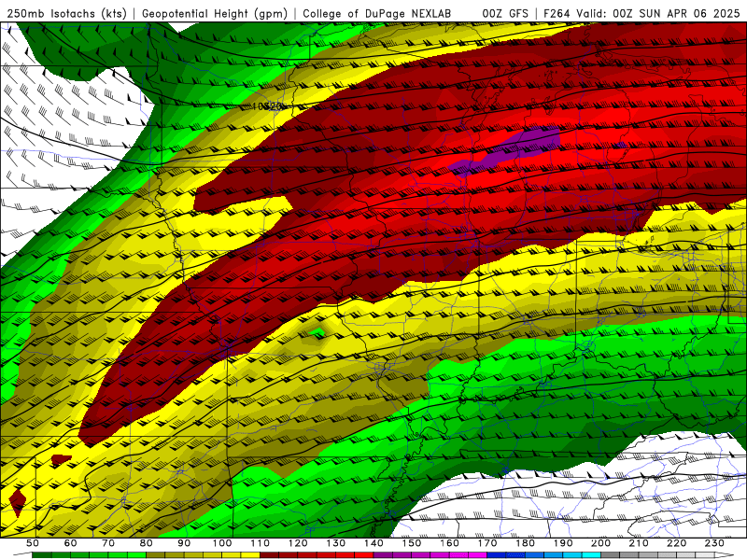This screenshot has width=747, height=560.
Task: Click the 130 knot legend label
Action: pyautogui.click(x=336, y=543)
